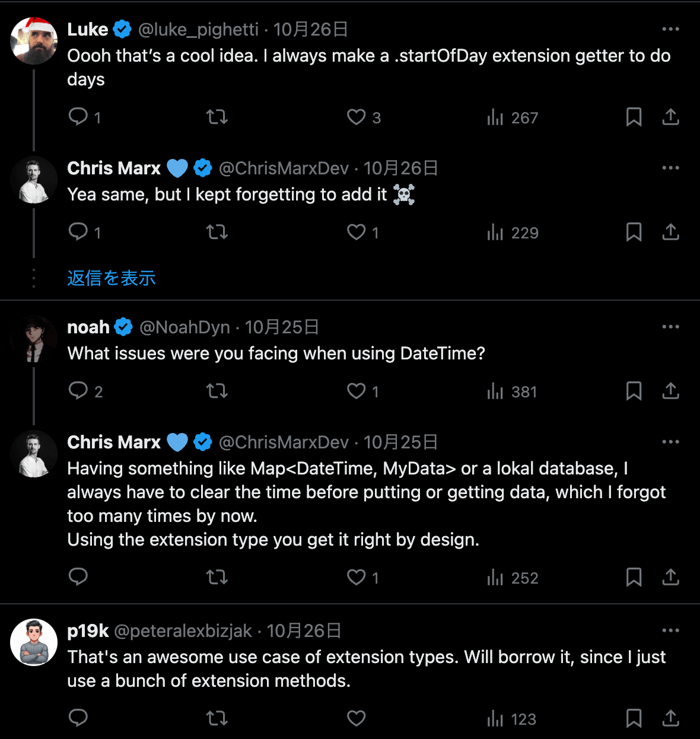The width and height of the screenshot is (700, 739).
Task: Bookmark noah's DateTime question tweet
Action: pyautogui.click(x=634, y=391)
